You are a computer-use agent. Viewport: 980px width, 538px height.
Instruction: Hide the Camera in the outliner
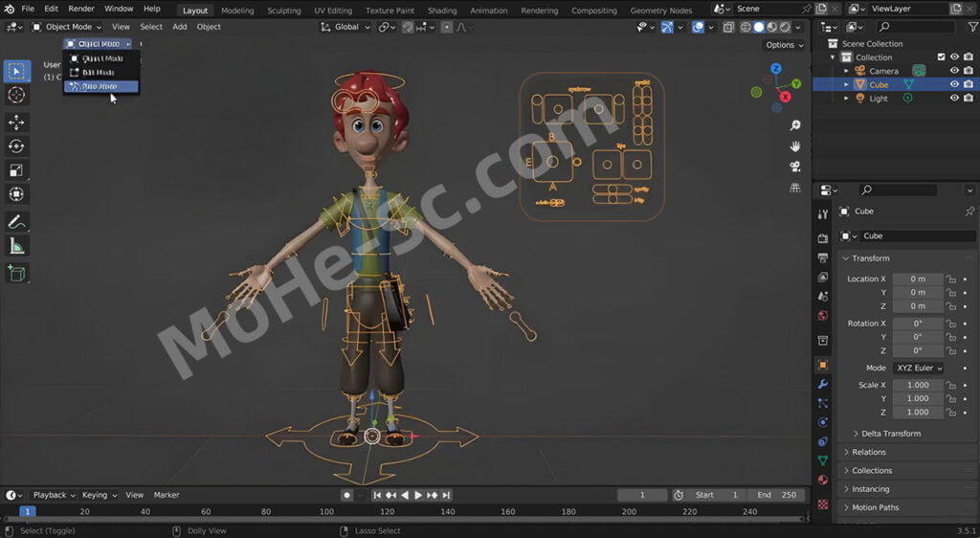pos(954,71)
